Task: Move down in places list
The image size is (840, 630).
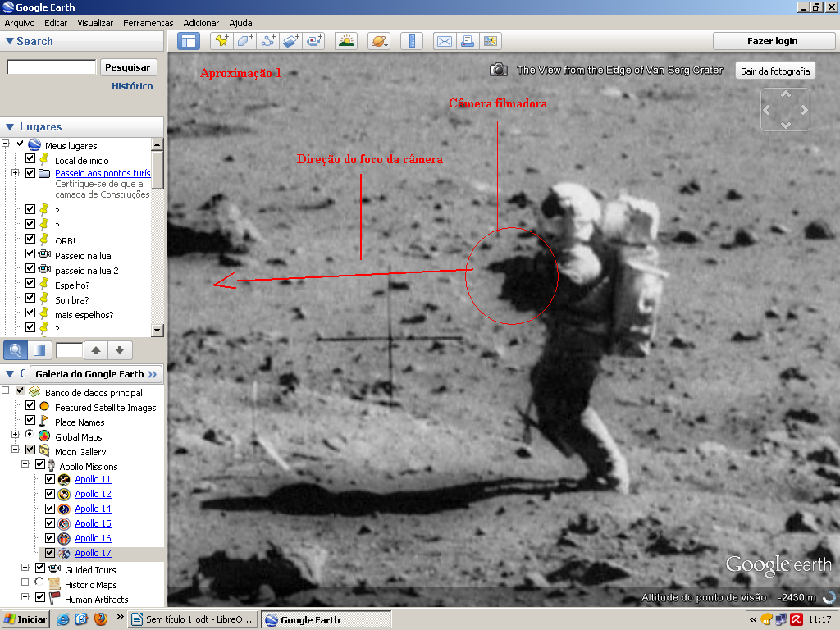Action: click(120, 350)
